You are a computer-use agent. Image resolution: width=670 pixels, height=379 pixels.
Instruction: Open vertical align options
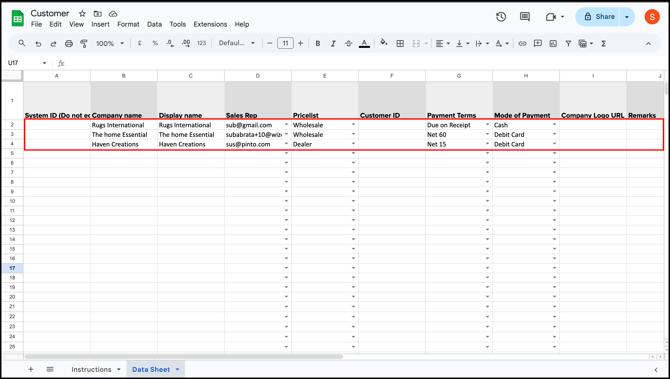pos(462,44)
